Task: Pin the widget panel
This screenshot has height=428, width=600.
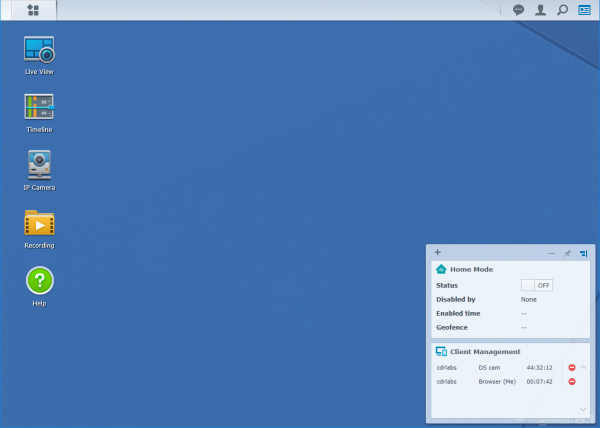Action: [x=567, y=253]
